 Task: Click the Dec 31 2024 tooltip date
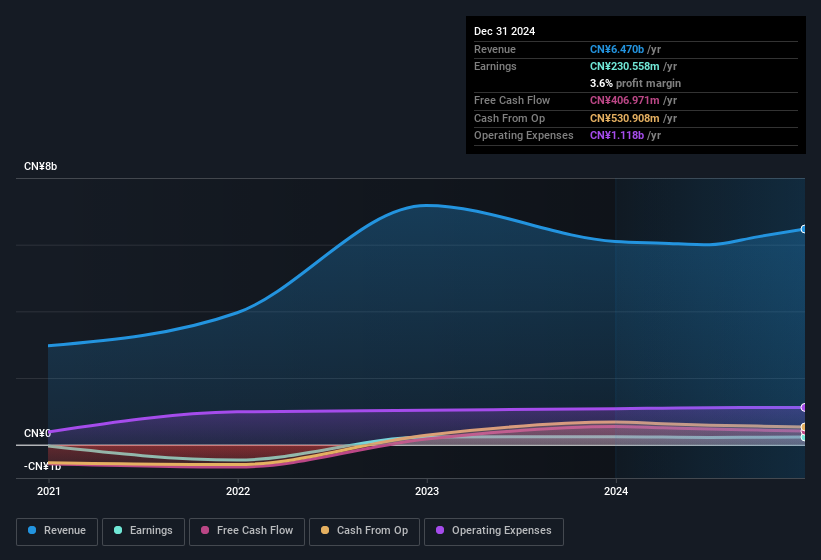click(x=504, y=31)
